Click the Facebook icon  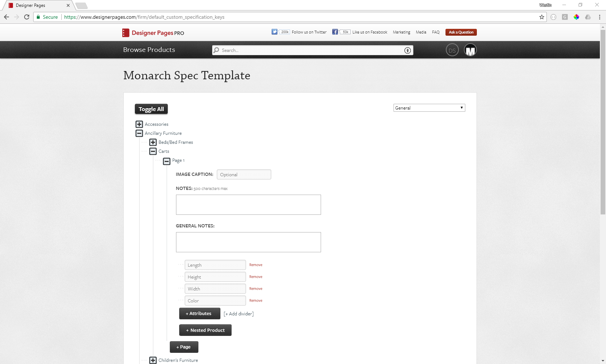tap(335, 32)
